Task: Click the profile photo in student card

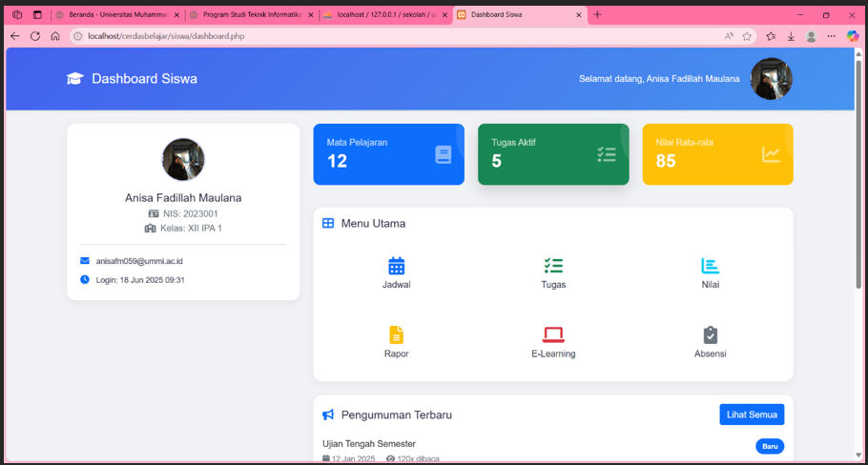Action: (183, 160)
